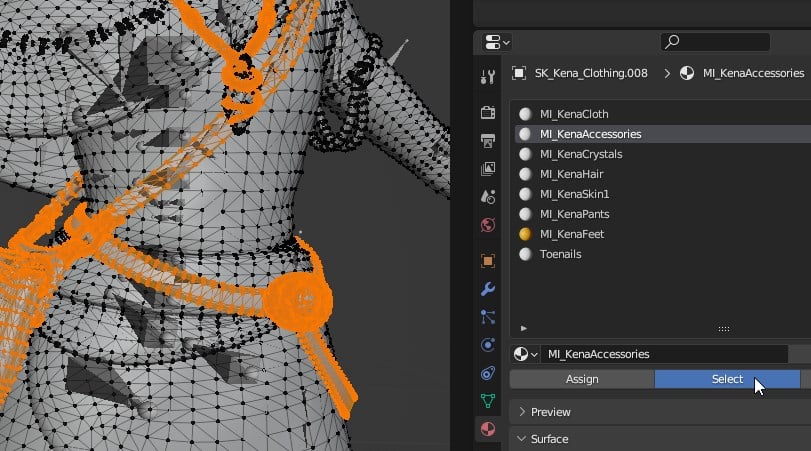The width and height of the screenshot is (811, 451).
Task: Open the Object Constraints tab
Action: pyautogui.click(x=488, y=373)
